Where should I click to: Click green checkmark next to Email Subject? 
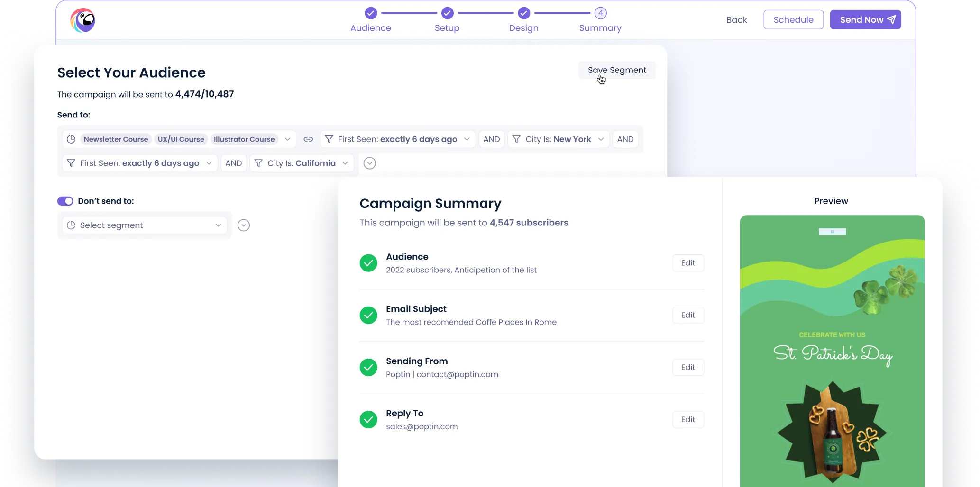click(368, 315)
